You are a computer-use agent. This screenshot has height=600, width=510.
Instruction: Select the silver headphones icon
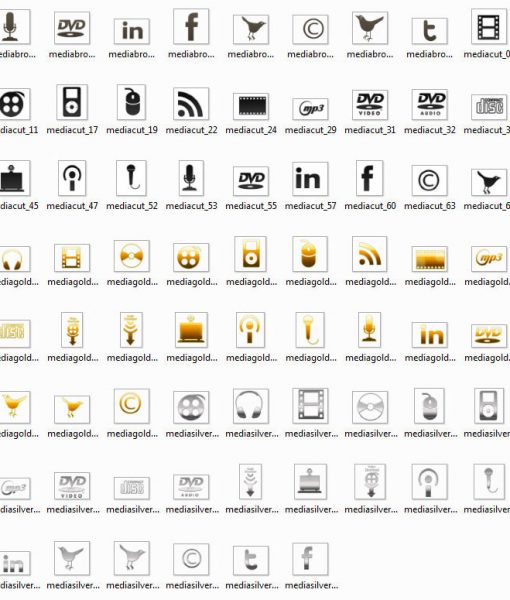click(x=251, y=406)
